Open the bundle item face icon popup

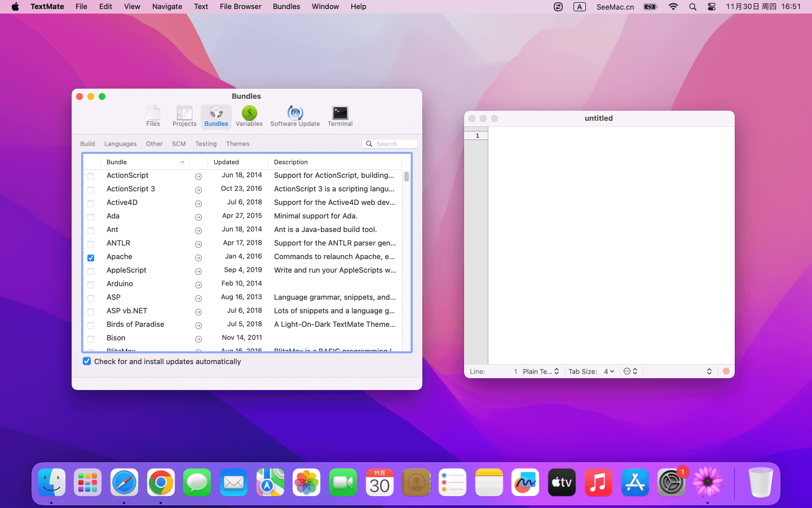coord(630,371)
